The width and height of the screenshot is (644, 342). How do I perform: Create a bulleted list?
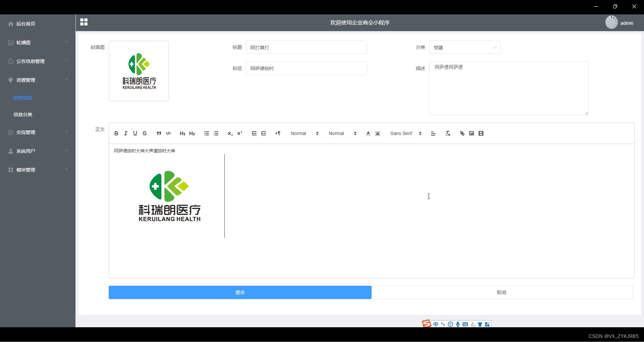216,133
